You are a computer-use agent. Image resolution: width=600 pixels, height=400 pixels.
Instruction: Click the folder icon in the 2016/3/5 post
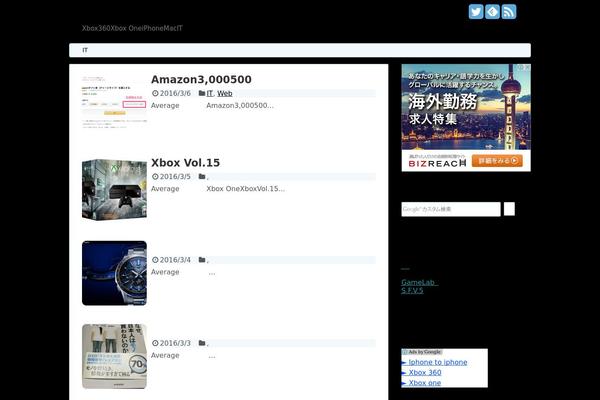(x=202, y=176)
